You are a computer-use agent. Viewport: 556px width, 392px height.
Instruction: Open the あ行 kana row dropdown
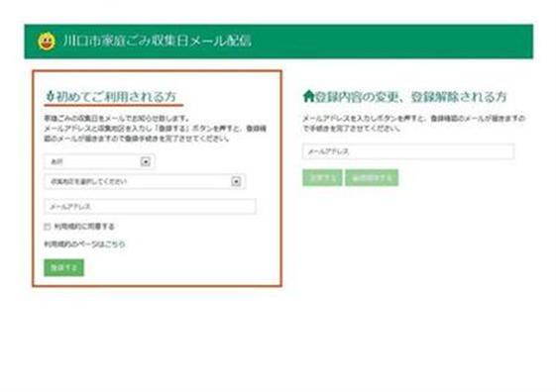click(99, 161)
